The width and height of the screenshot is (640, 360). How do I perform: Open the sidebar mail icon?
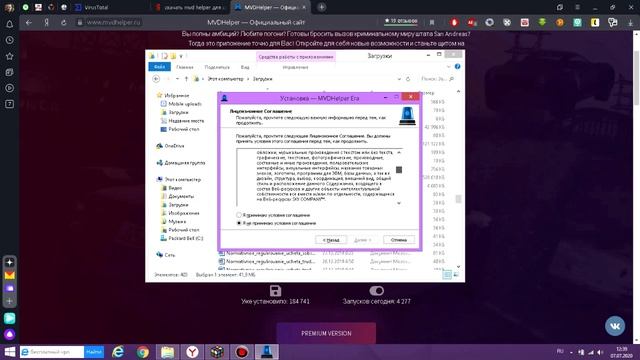(9, 276)
